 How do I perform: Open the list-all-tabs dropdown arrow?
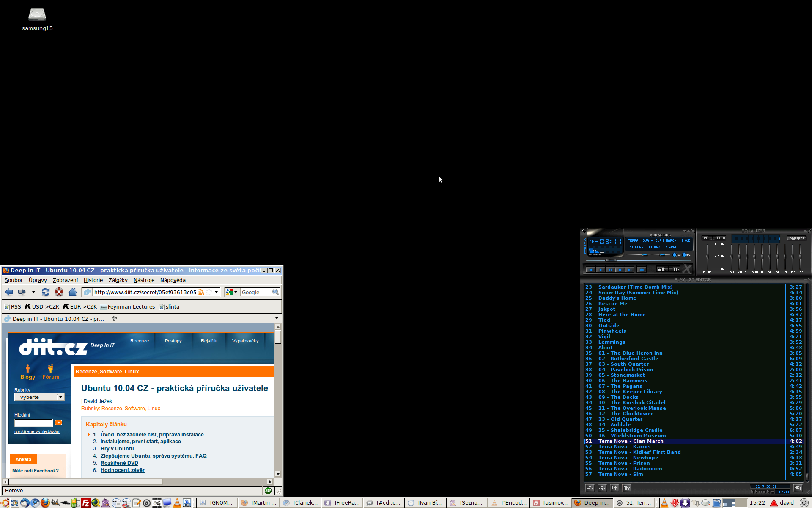click(277, 318)
